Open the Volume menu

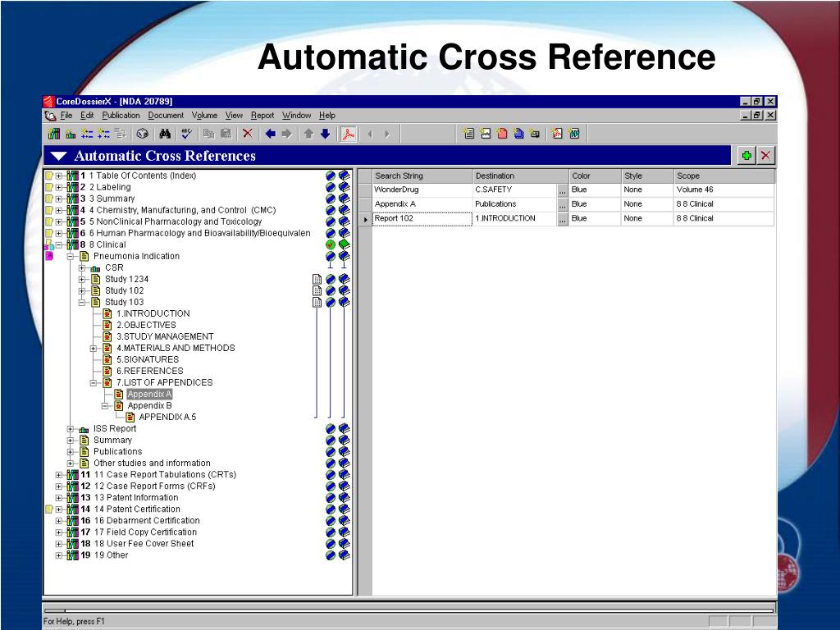coord(204,115)
